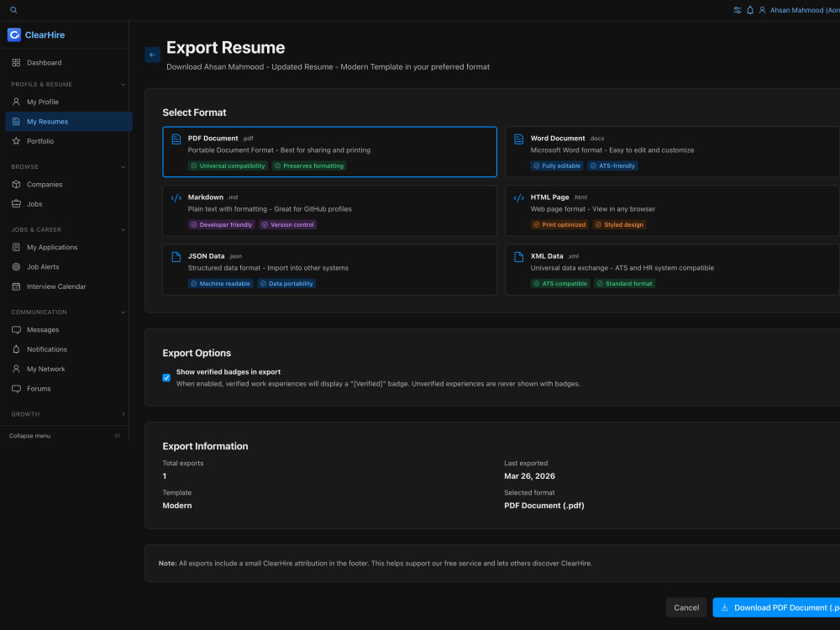
Task: Click the PDF Document file icon
Action: pyautogui.click(x=176, y=139)
